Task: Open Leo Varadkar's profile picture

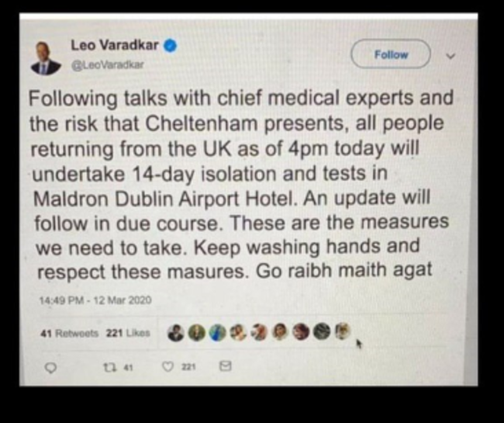Action: (46, 58)
